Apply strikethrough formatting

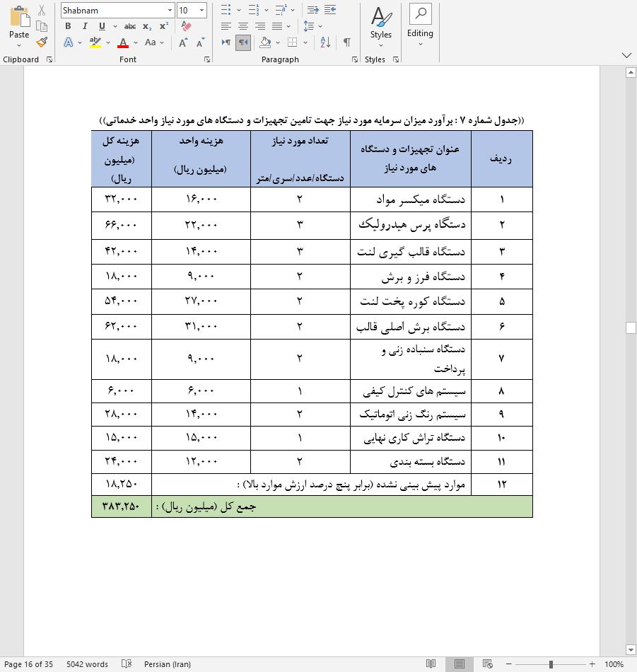[x=129, y=26]
